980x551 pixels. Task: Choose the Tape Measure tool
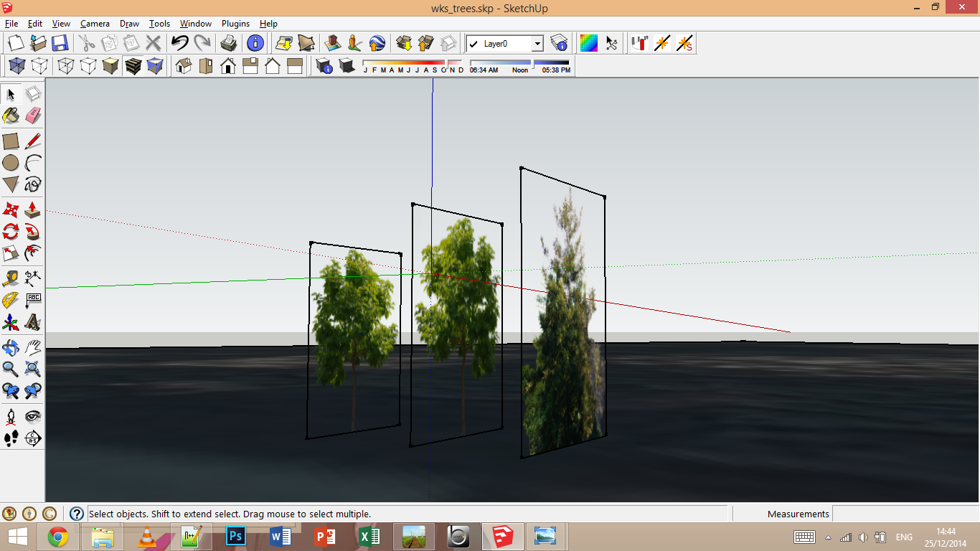pos(11,279)
